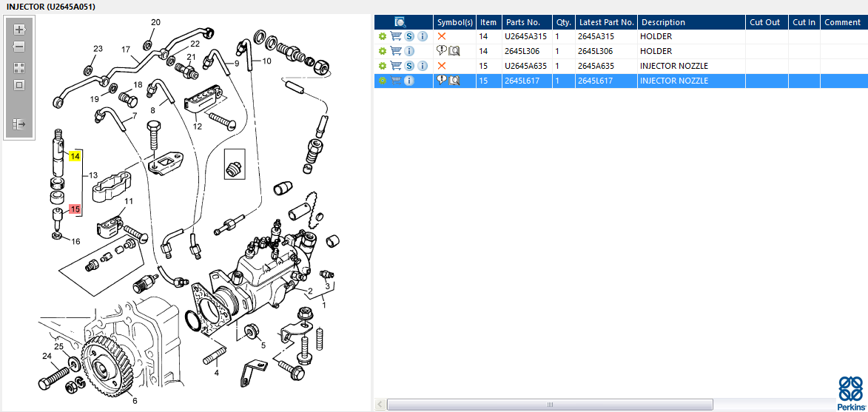Sort by Qty. column header
Viewport: 868px width, 412px height.
564,22
